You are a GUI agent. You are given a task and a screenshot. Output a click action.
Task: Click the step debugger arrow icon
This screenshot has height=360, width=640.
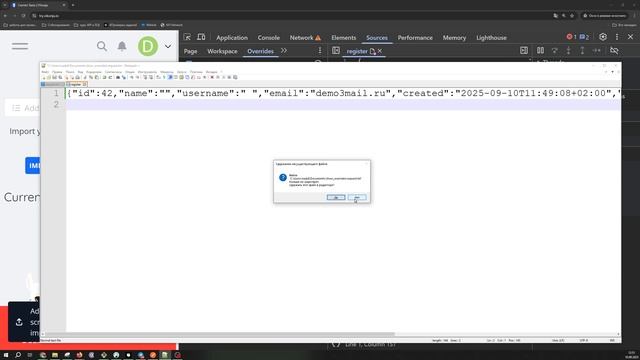click(x=597, y=51)
